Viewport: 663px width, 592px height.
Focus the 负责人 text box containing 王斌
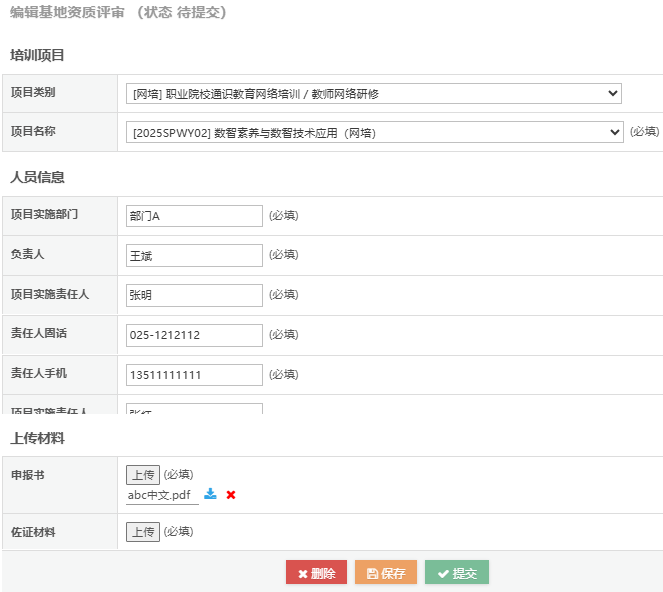(x=194, y=255)
